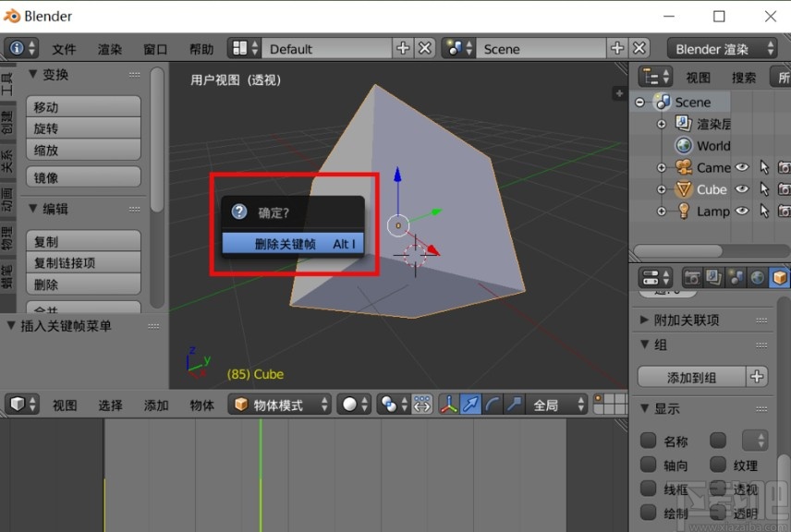
Task: Open the Object properties cube icon
Action: (x=779, y=277)
